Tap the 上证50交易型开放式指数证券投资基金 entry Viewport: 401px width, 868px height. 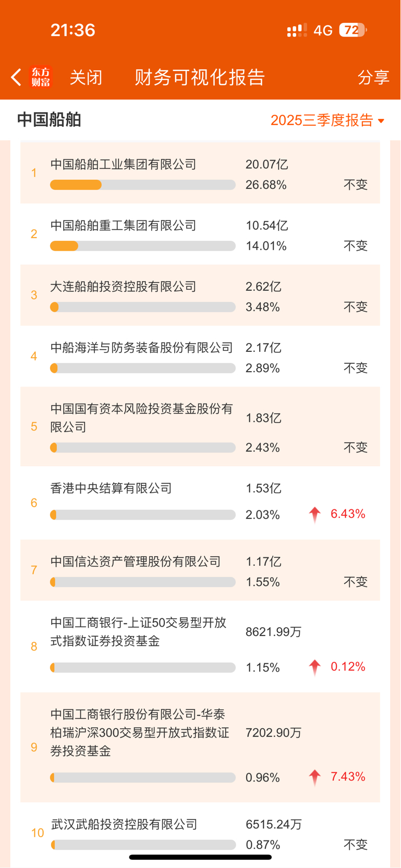138,632
